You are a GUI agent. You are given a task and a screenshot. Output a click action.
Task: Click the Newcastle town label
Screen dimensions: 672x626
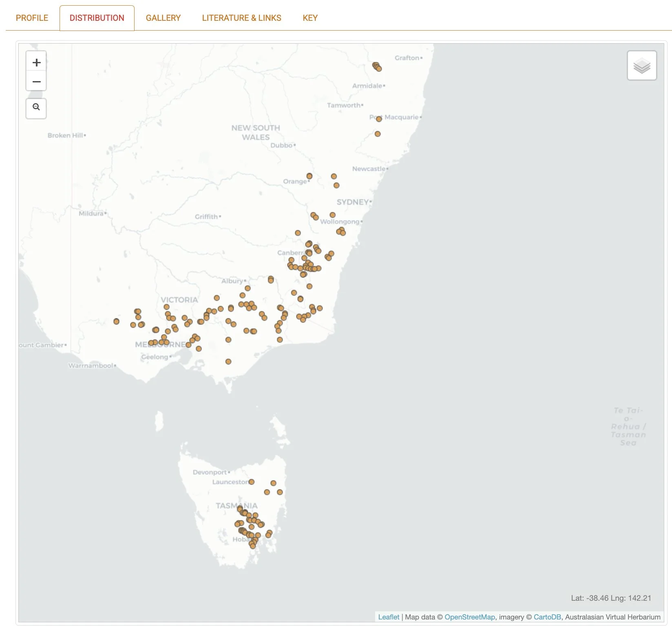coord(369,169)
